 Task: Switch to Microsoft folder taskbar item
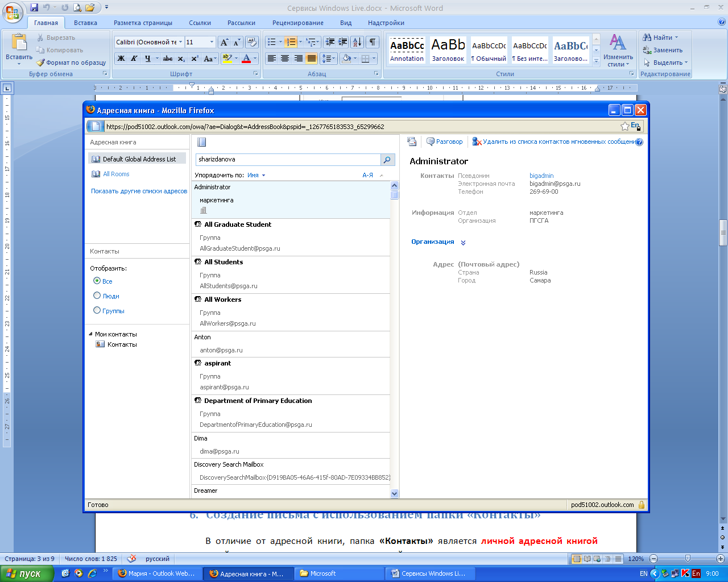pyautogui.click(x=339, y=573)
